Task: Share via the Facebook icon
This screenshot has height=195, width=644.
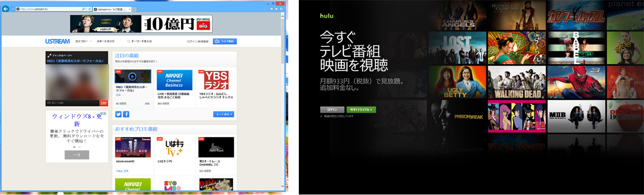Action: (x=126, y=114)
